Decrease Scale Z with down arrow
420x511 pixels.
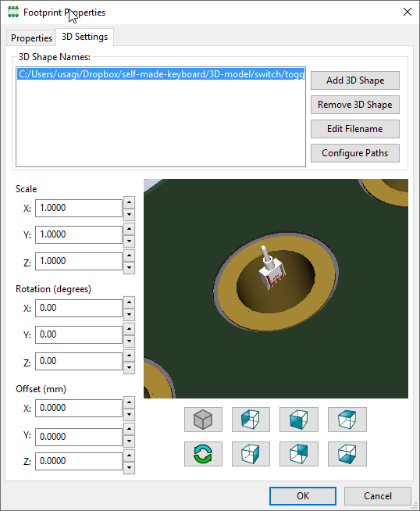pos(130,267)
